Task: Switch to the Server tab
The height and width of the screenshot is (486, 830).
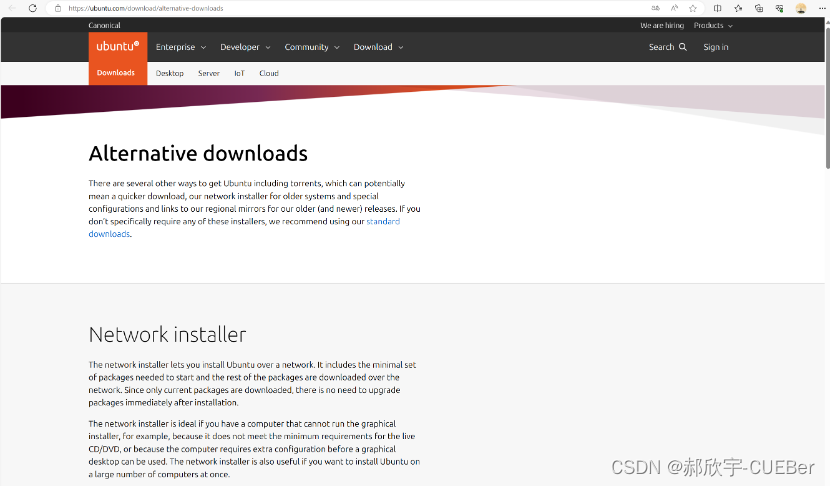Action: [x=209, y=73]
